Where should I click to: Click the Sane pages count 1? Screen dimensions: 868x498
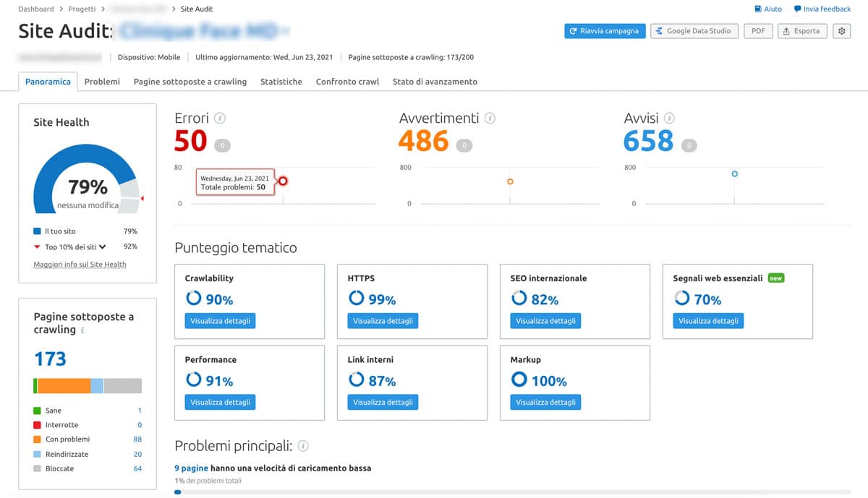(140, 411)
